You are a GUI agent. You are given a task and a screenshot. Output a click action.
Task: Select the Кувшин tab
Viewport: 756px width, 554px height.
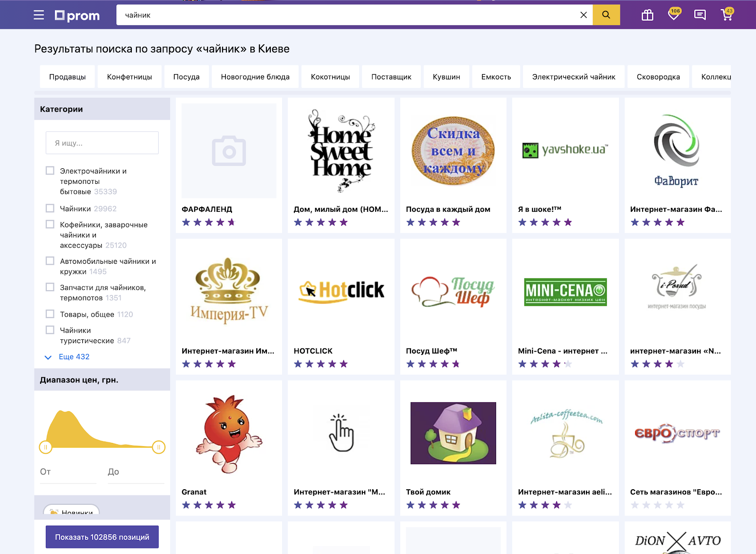pos(447,77)
